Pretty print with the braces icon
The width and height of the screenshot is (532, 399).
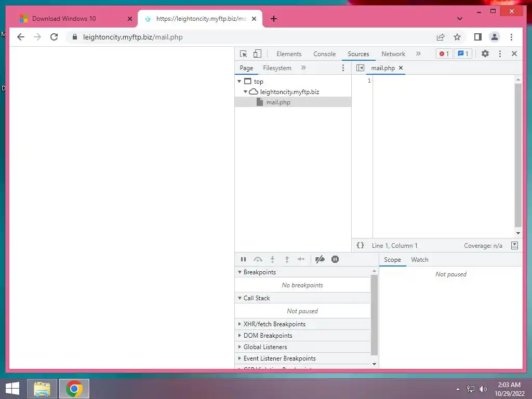[x=361, y=245]
